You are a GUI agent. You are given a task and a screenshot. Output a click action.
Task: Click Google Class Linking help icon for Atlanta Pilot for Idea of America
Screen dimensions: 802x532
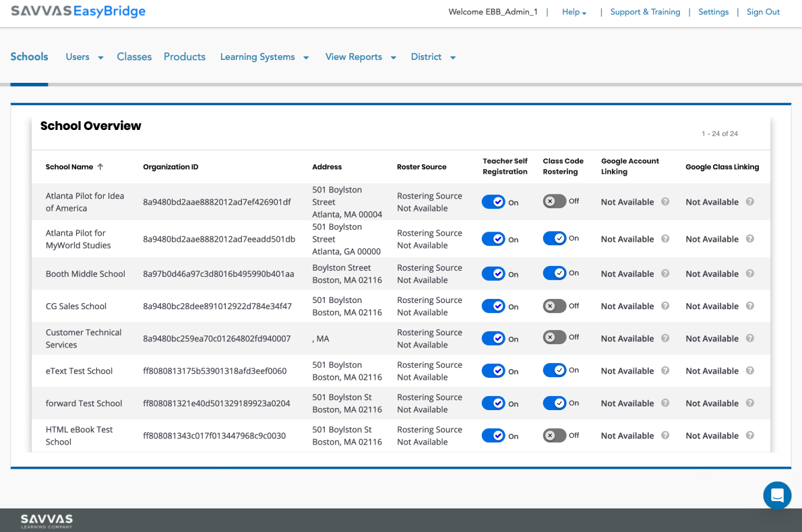click(750, 201)
